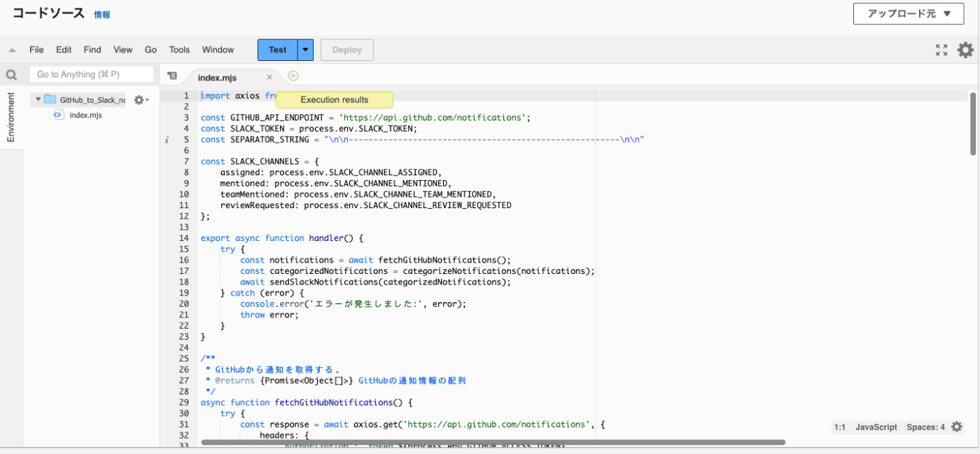The height and width of the screenshot is (454, 980).
Task: Open the file tree settings gear icon
Action: click(139, 99)
